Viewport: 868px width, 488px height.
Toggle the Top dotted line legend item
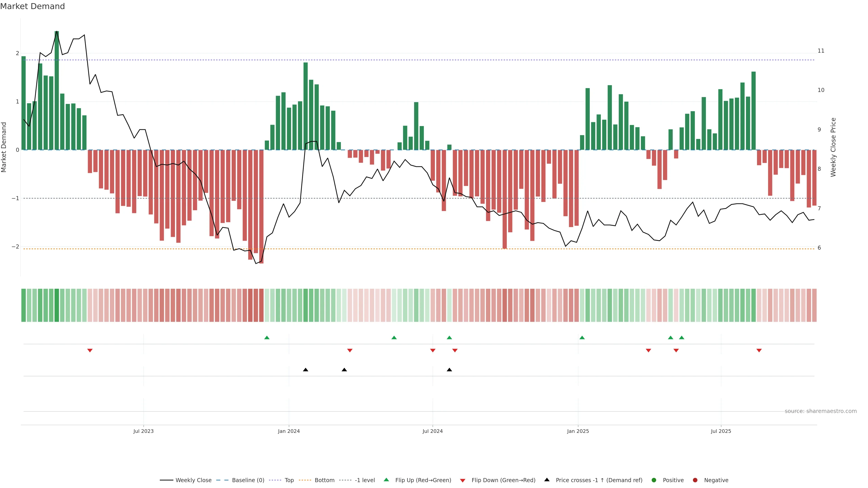point(289,480)
